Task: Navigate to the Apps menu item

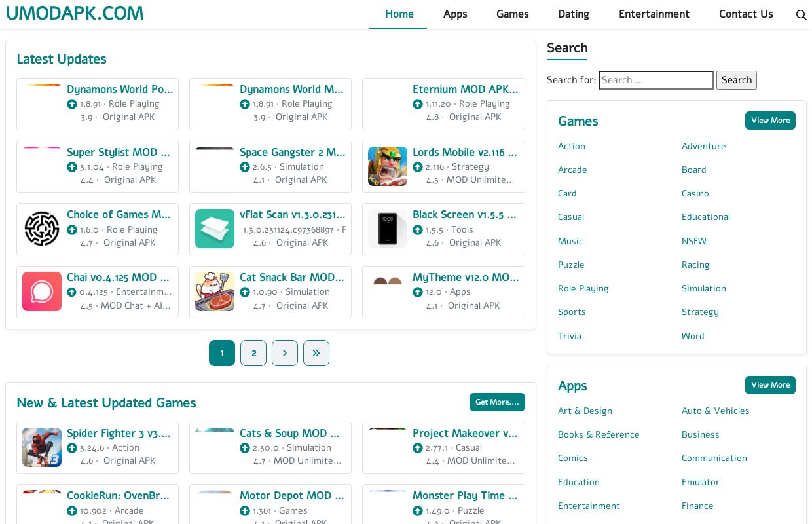Action: 455,14
